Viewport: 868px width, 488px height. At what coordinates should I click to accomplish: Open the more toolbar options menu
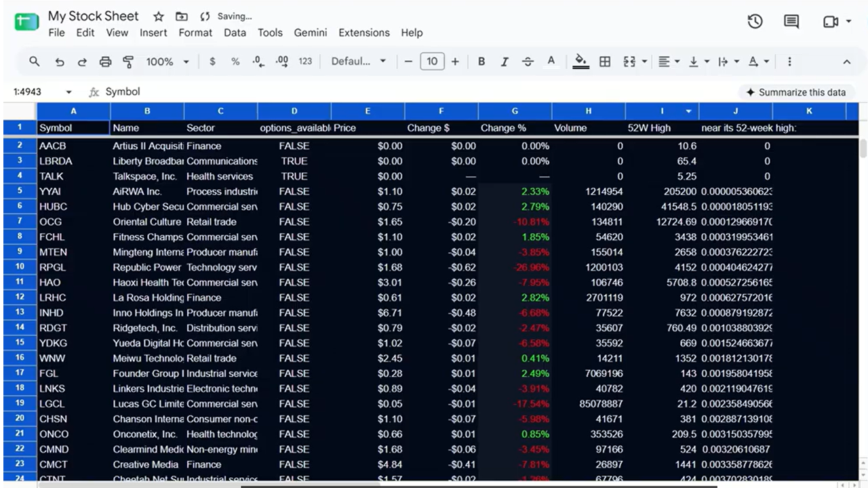tap(789, 62)
